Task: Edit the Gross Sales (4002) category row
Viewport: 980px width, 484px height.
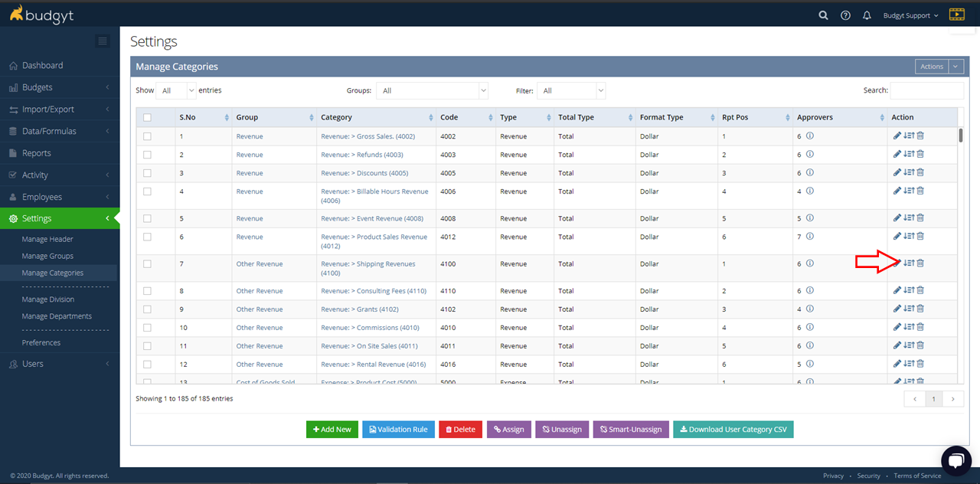Action: tap(897, 136)
